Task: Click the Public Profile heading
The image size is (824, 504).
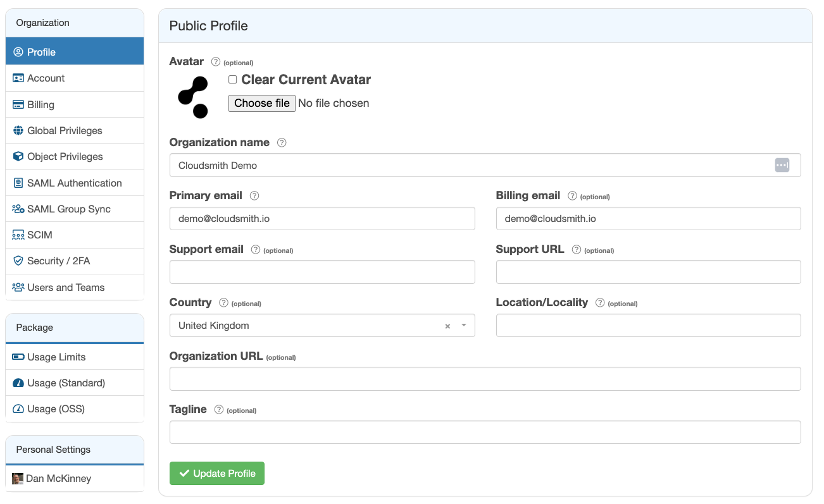Action: [208, 26]
